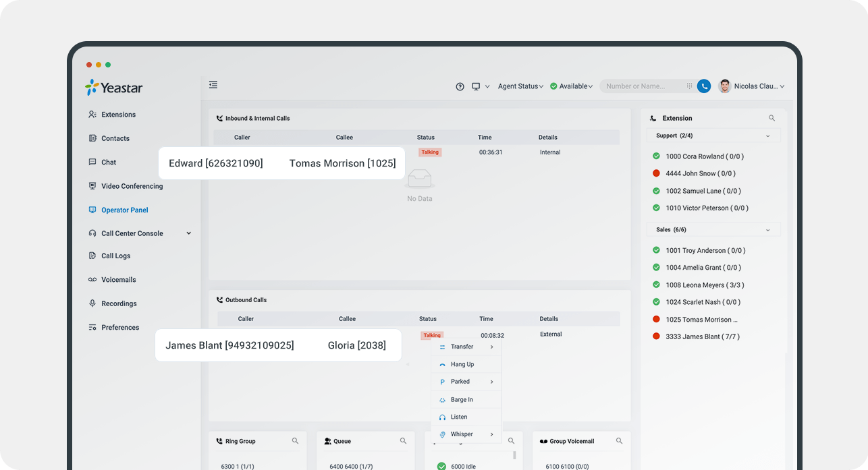Open Voicemails page
Screen dimensions: 868x470
coord(119,280)
